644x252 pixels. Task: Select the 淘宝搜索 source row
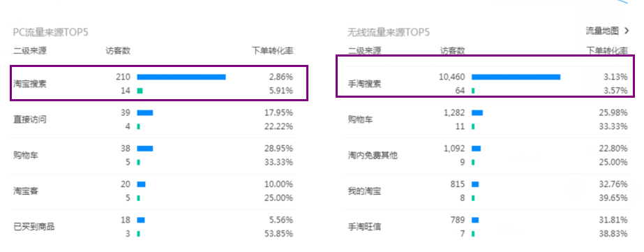click(158, 82)
